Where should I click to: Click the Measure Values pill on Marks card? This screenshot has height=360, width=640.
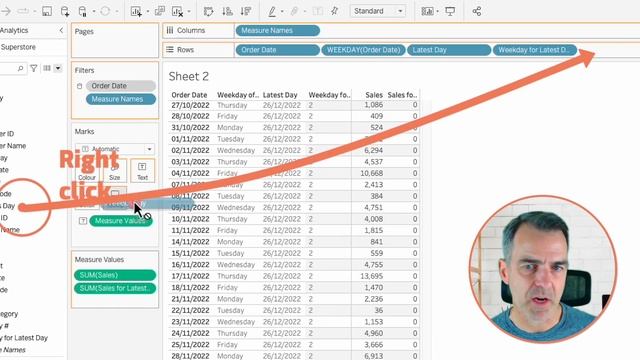pos(121,221)
